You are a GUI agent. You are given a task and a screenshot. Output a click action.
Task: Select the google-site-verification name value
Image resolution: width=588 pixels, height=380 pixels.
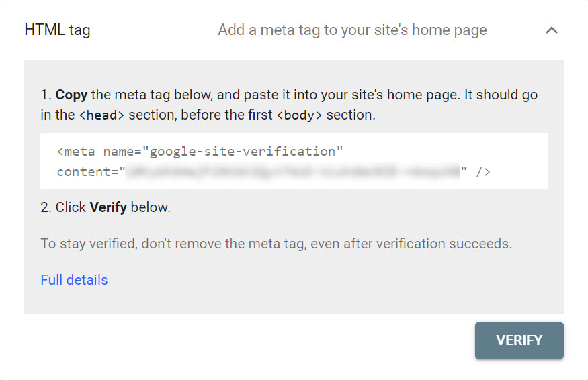click(246, 152)
